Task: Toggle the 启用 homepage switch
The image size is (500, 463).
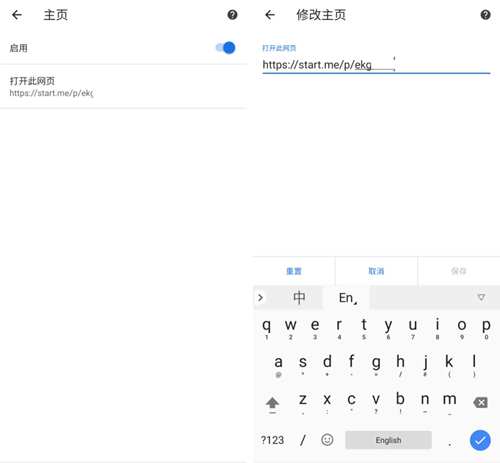Action: pyautogui.click(x=226, y=48)
